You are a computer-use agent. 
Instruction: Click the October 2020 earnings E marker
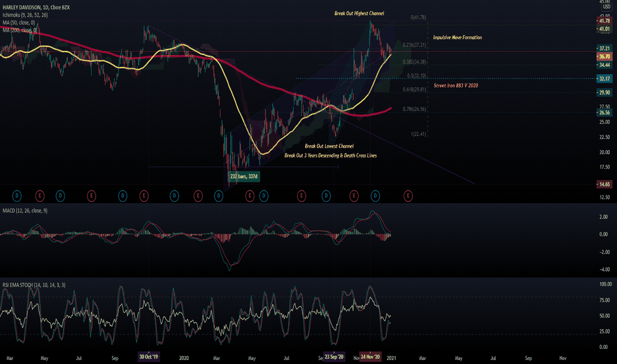(x=354, y=196)
